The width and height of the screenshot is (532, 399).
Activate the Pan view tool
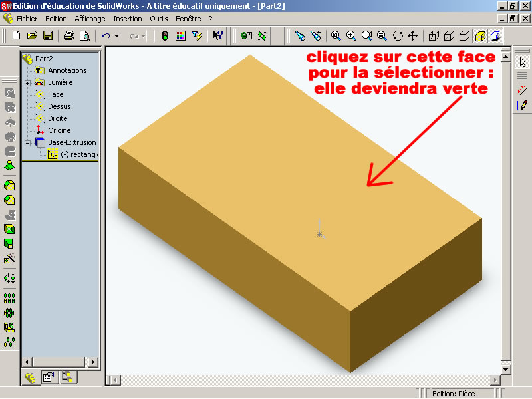(x=413, y=35)
